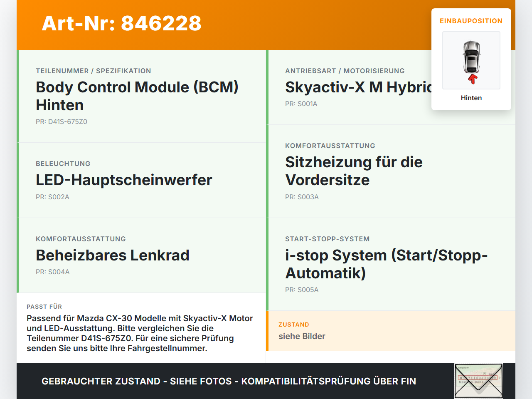Click the GEBRAUCHTER ZUSTAND footer banner text
Screen dimensions: 532x399
coord(229,381)
